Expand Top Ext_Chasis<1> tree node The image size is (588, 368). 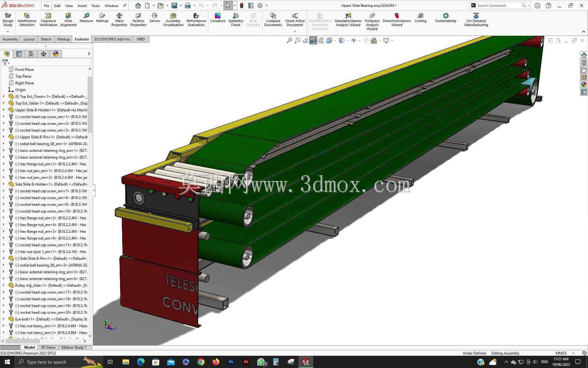coord(3,97)
